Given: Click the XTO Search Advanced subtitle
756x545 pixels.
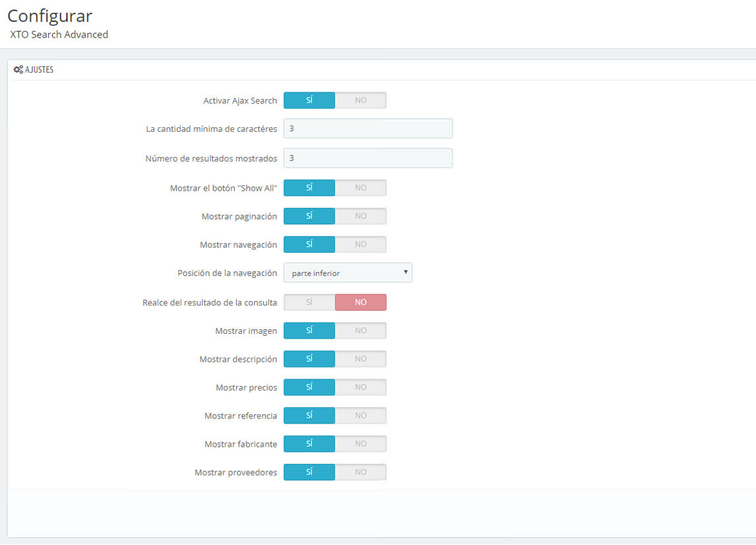Looking at the screenshot, I should click(x=58, y=34).
